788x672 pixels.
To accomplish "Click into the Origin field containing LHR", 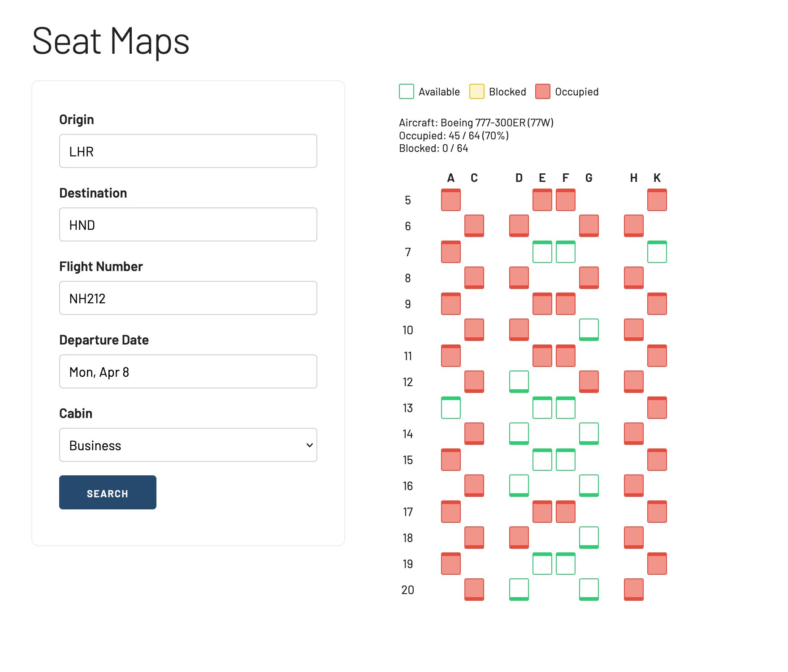I will pyautogui.click(x=188, y=151).
